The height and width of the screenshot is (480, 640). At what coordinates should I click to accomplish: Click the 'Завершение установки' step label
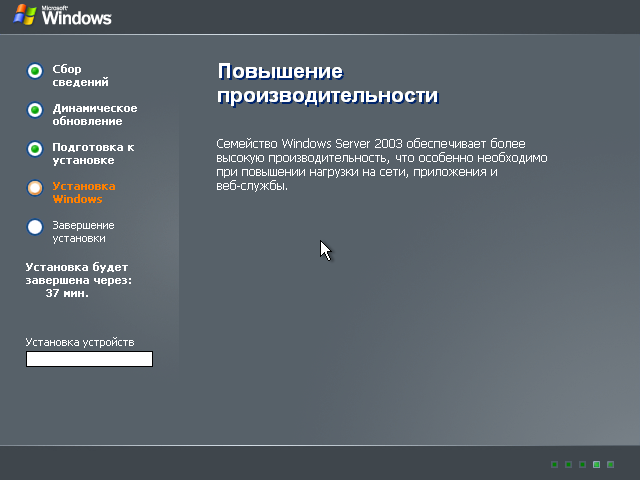click(x=83, y=231)
